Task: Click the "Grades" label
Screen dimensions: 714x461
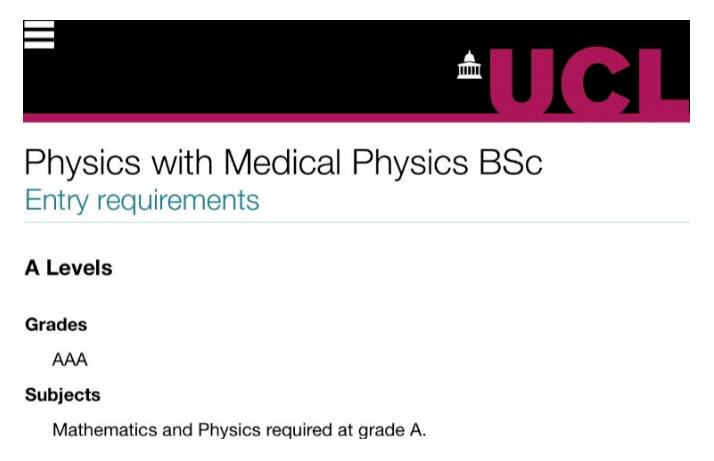Action: point(56,325)
